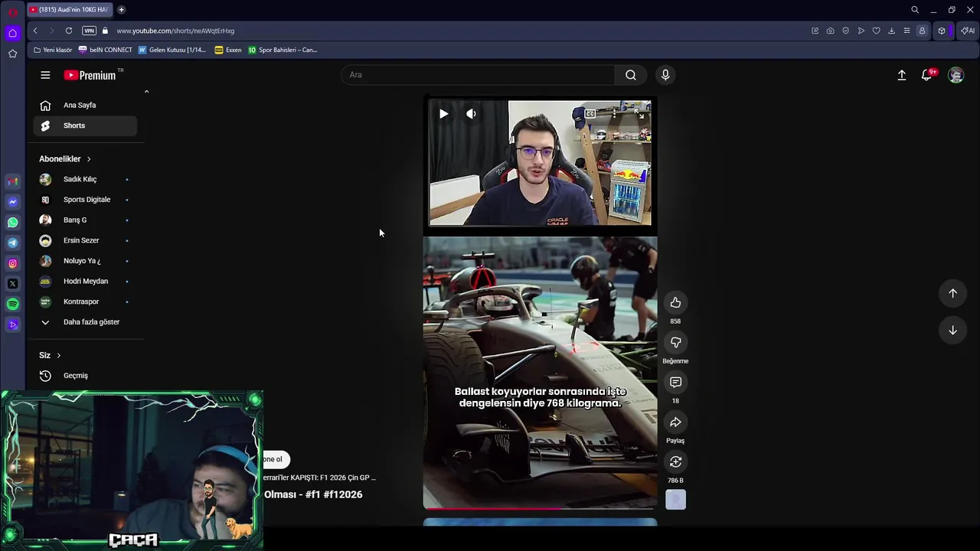
Task: Open the Opera AI assistant button
Action: click(968, 31)
